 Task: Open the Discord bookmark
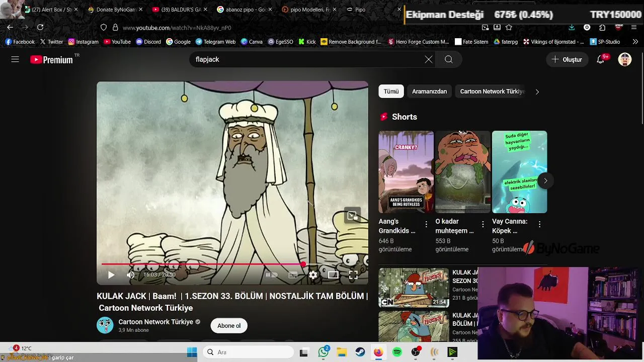pyautogui.click(x=148, y=42)
